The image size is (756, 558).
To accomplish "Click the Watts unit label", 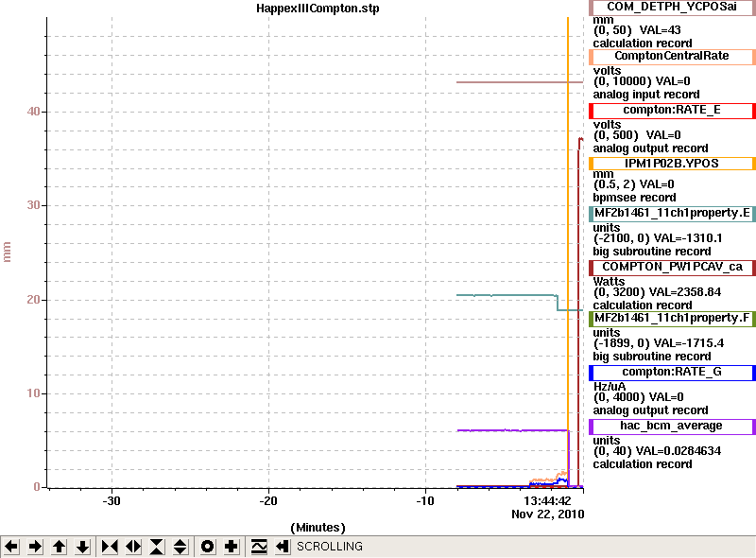I will 609,282.
